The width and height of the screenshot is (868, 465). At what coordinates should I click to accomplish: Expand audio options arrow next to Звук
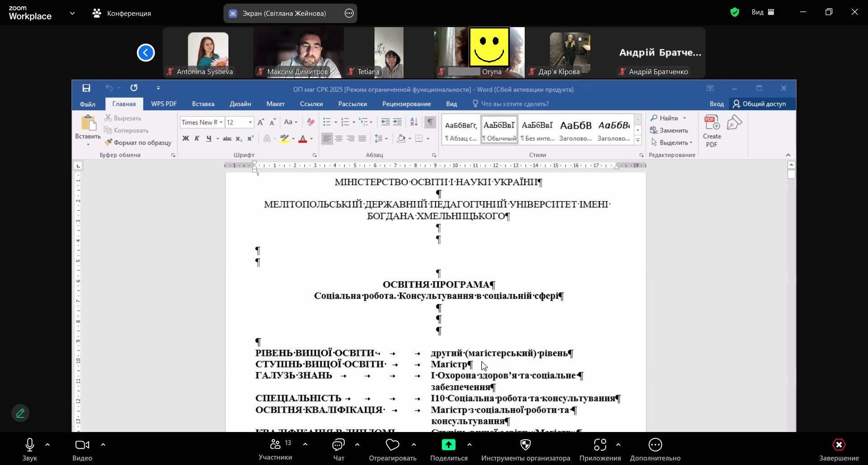[47, 445]
